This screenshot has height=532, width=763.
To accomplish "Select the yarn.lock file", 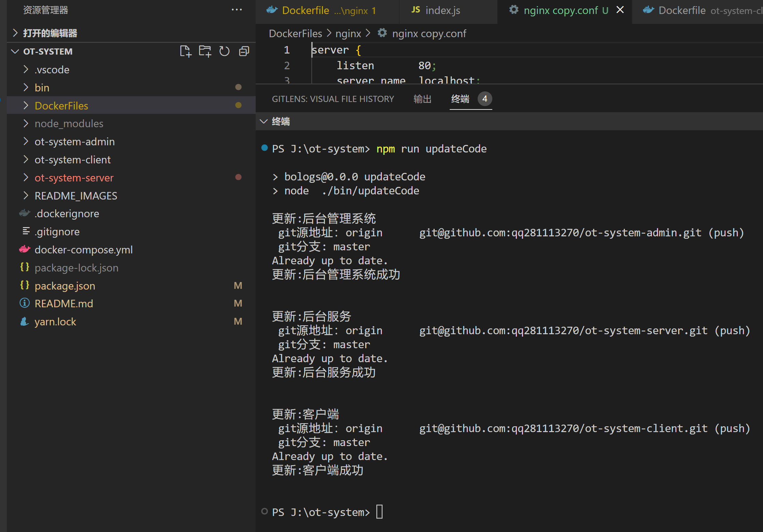I will point(55,322).
